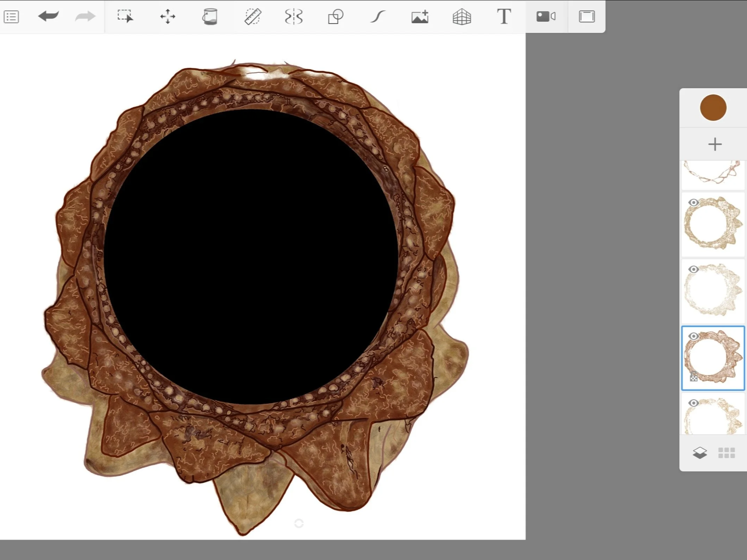Image resolution: width=747 pixels, height=560 pixels.
Task: Redo with the forward arrow
Action: pyautogui.click(x=85, y=16)
